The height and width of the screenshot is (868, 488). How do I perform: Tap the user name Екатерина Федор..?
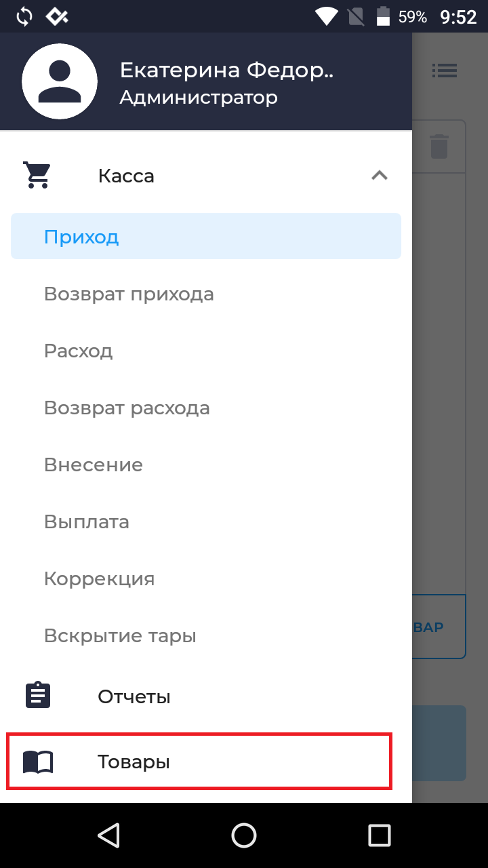pos(226,70)
